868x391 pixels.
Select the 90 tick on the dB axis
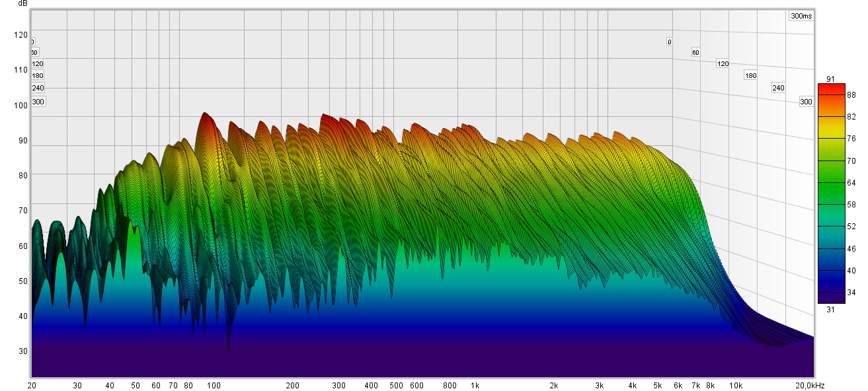pos(23,141)
